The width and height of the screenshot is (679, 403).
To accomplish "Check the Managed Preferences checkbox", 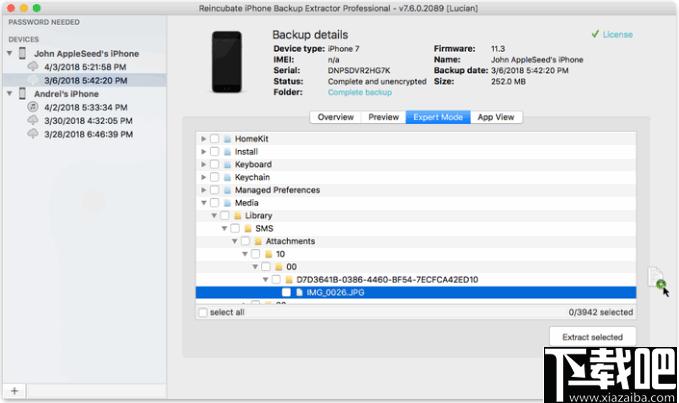I will (214, 190).
